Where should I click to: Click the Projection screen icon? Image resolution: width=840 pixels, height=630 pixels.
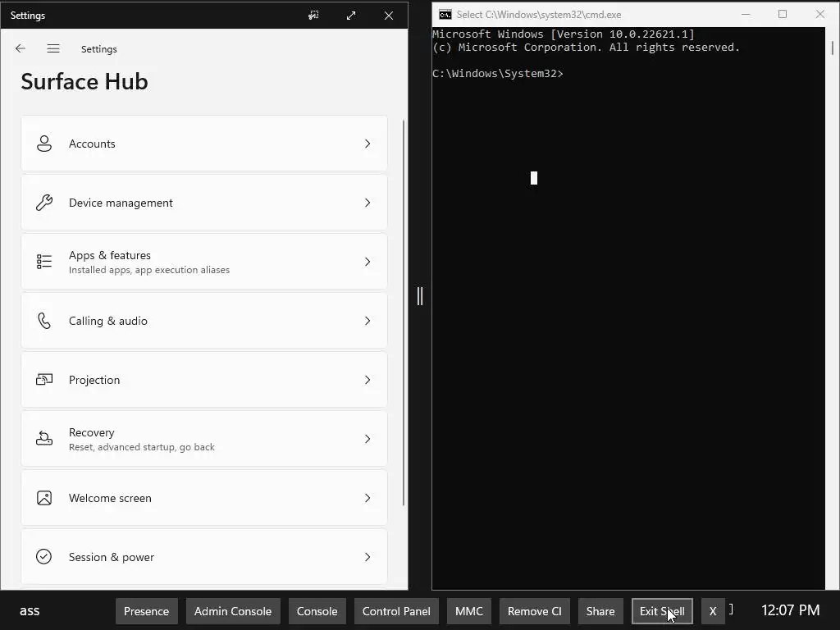[x=44, y=380]
